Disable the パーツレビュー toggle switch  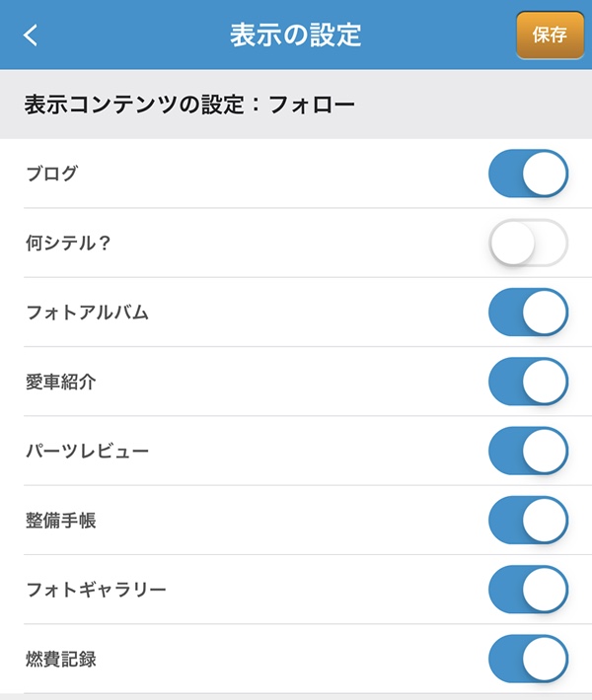click(529, 451)
